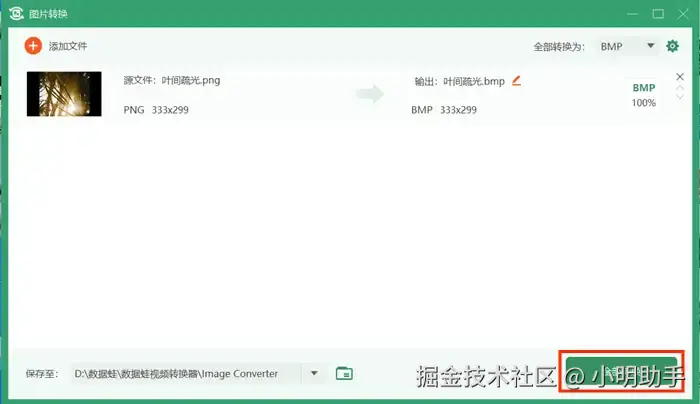Edit output filename with the pencil icon
Image resolution: width=700 pixels, height=404 pixels.
click(x=517, y=81)
